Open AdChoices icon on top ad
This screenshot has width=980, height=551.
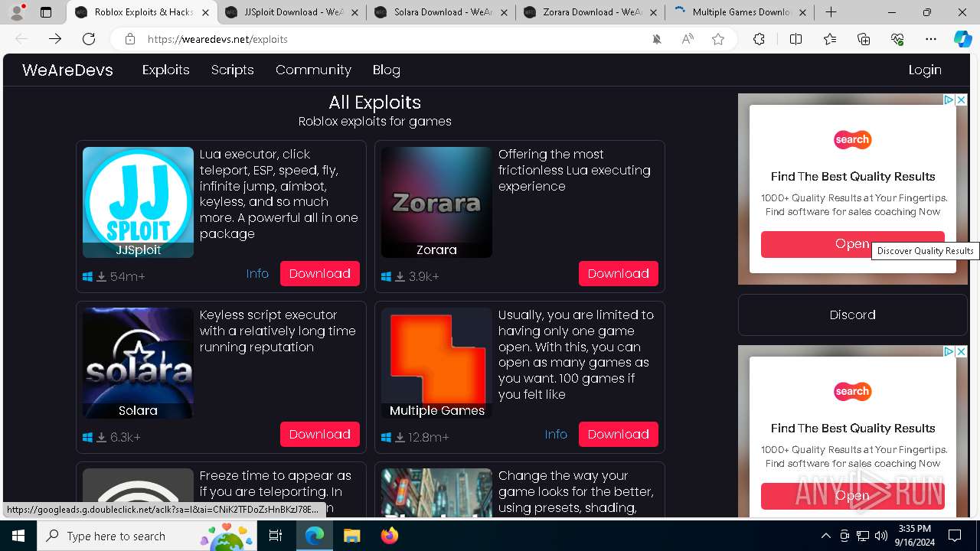pyautogui.click(x=949, y=99)
